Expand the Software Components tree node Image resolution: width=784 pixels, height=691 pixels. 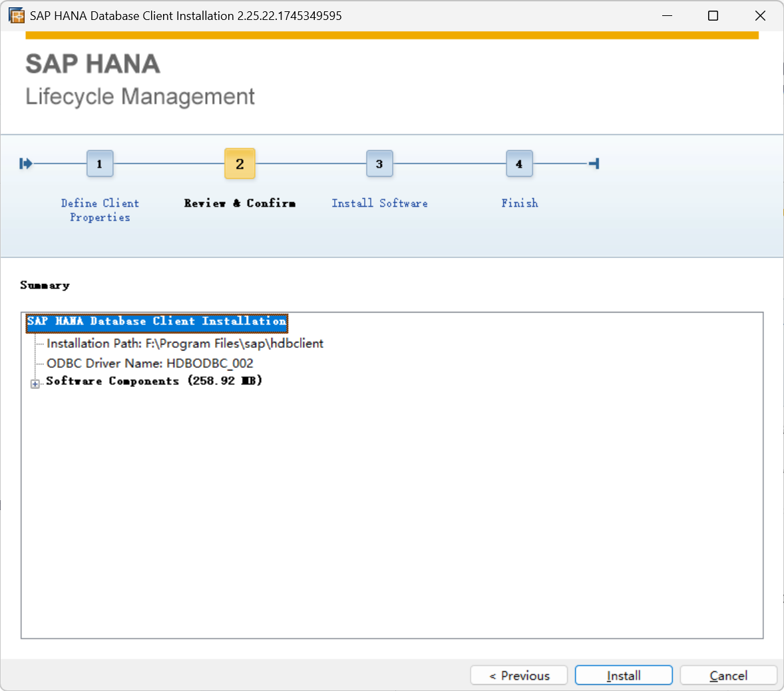click(35, 384)
